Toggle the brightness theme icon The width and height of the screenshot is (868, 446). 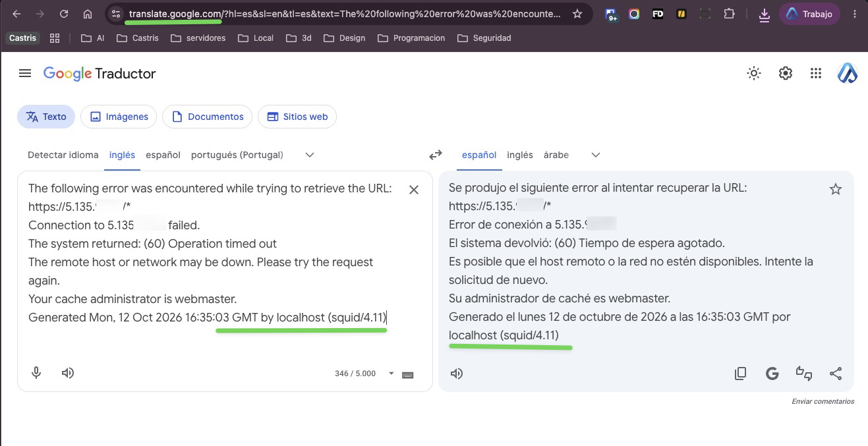[754, 74]
